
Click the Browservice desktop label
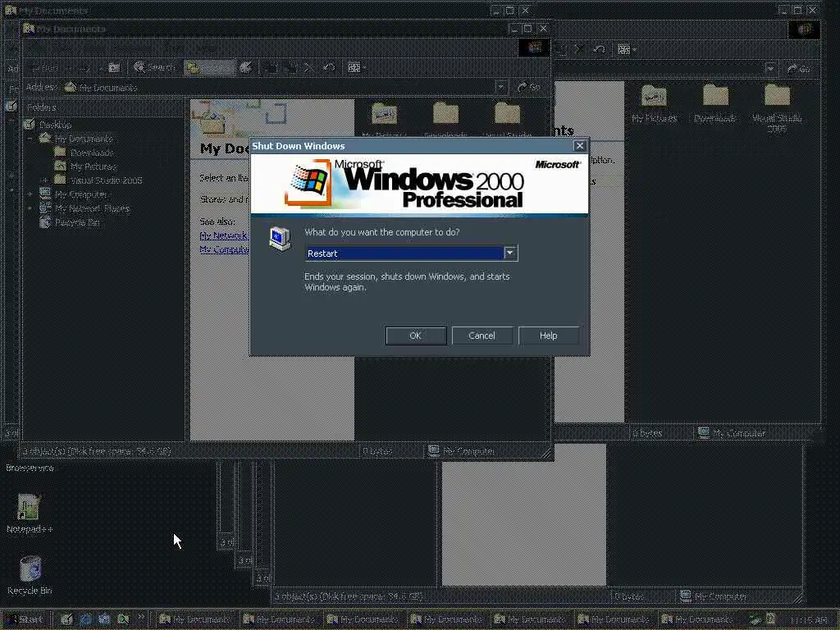(30, 468)
